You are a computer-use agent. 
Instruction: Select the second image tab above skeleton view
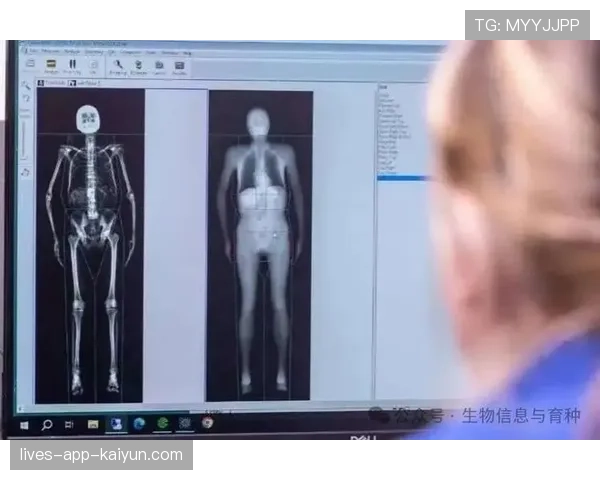pyautogui.click(x=85, y=83)
